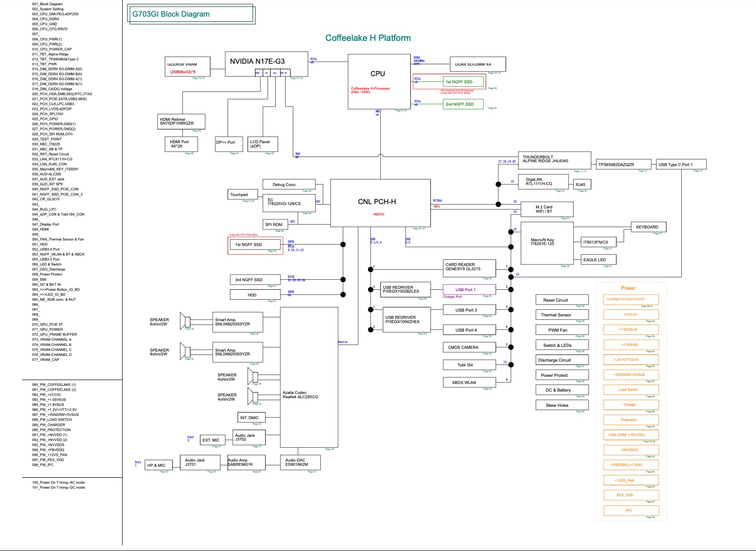The image size is (756, 551).
Task: Select the USB Type C Port 1 block
Action: pos(681,165)
